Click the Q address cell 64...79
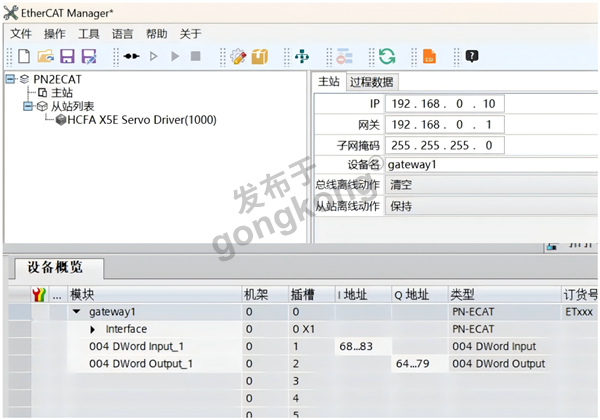This screenshot has height=420, width=600. pyautogui.click(x=419, y=364)
